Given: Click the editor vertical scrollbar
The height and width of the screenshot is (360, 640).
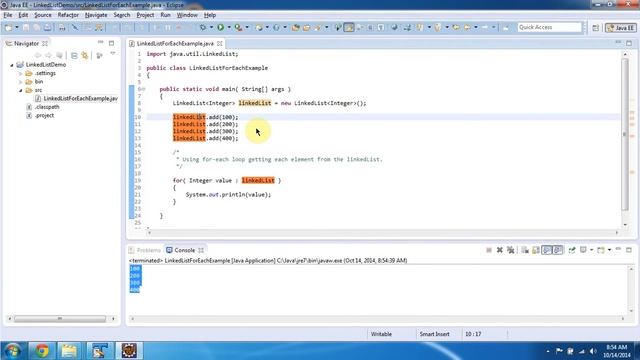Looking at the screenshot, I should pyautogui.click(x=625, y=135).
